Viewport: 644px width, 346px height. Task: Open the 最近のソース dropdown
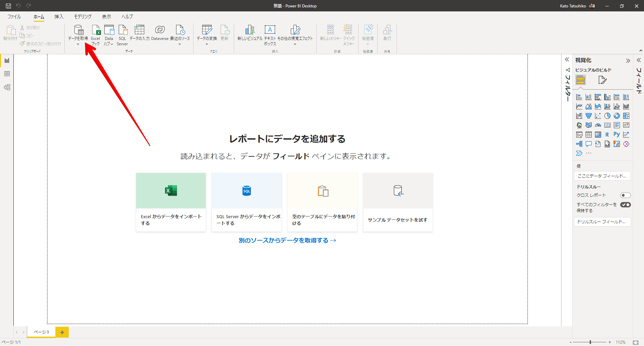(x=180, y=44)
